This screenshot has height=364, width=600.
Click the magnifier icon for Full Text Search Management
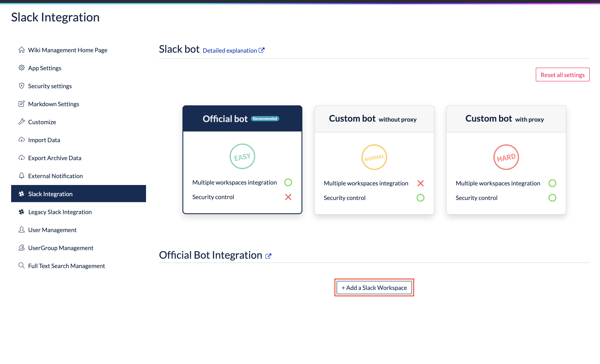(21, 266)
